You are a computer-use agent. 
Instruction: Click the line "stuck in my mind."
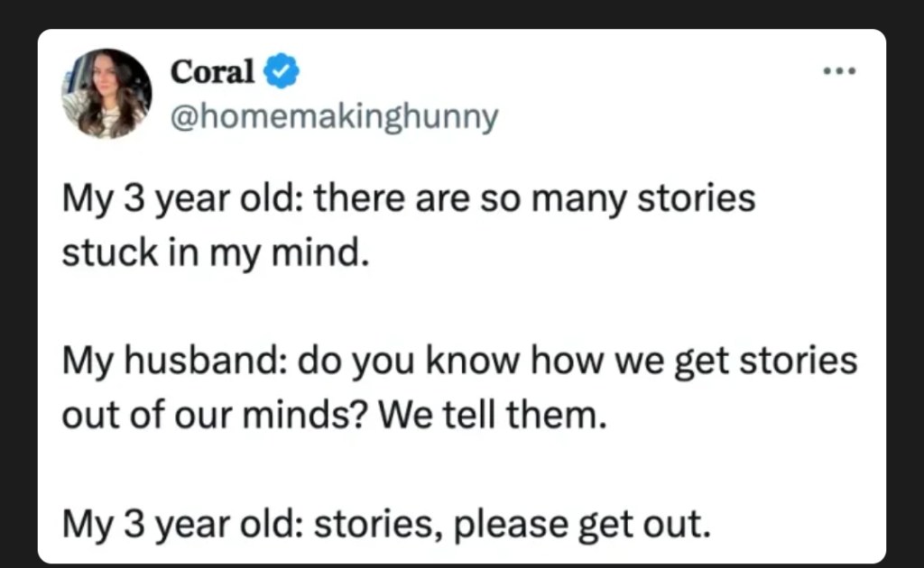pyautogui.click(x=216, y=253)
